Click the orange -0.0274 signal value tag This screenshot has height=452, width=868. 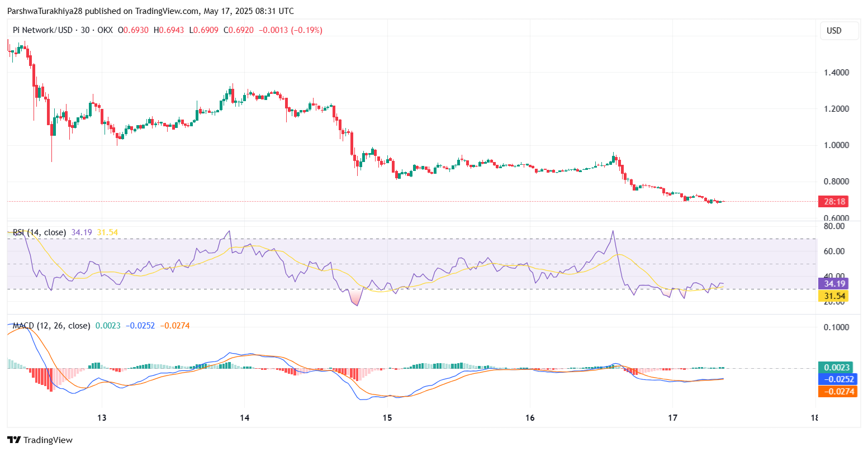pyautogui.click(x=837, y=392)
